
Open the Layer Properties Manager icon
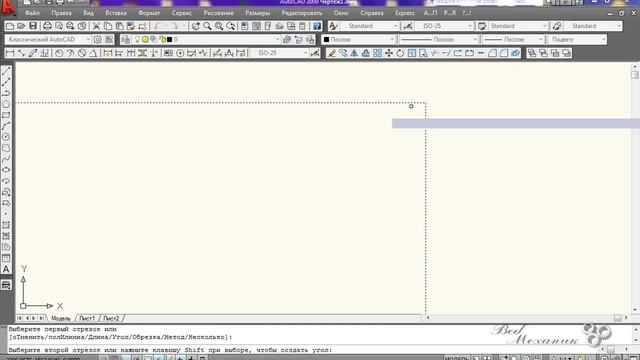click(x=126, y=40)
